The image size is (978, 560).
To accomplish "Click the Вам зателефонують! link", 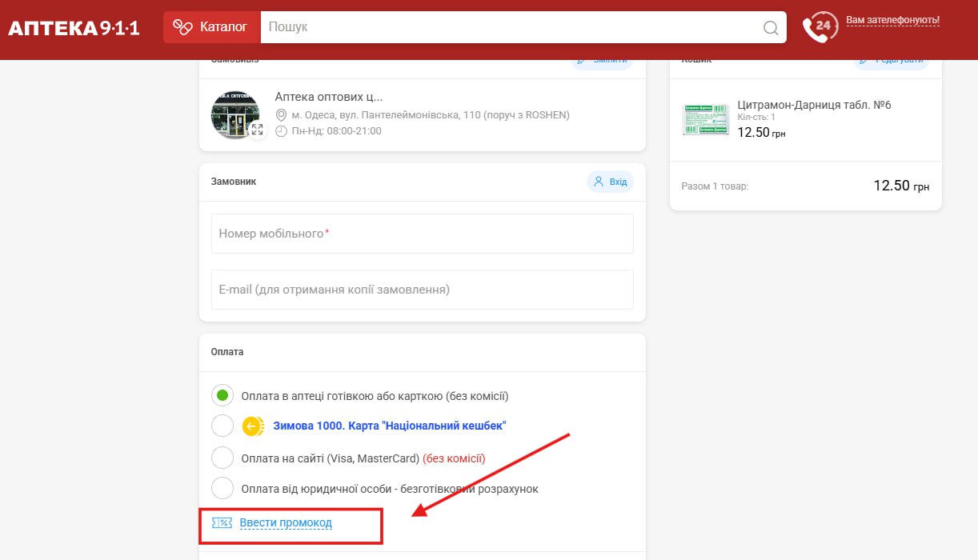I will click(892, 20).
